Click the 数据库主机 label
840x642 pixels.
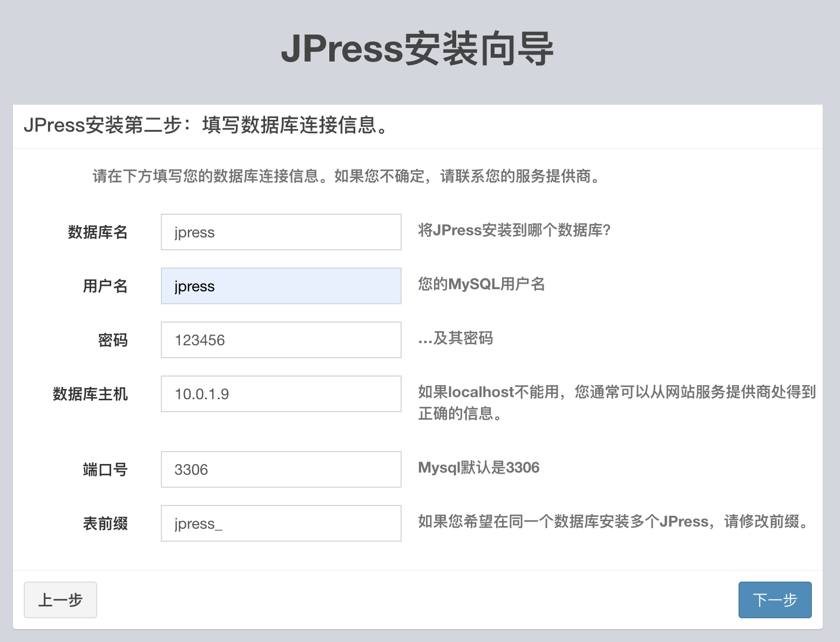pyautogui.click(x=90, y=394)
